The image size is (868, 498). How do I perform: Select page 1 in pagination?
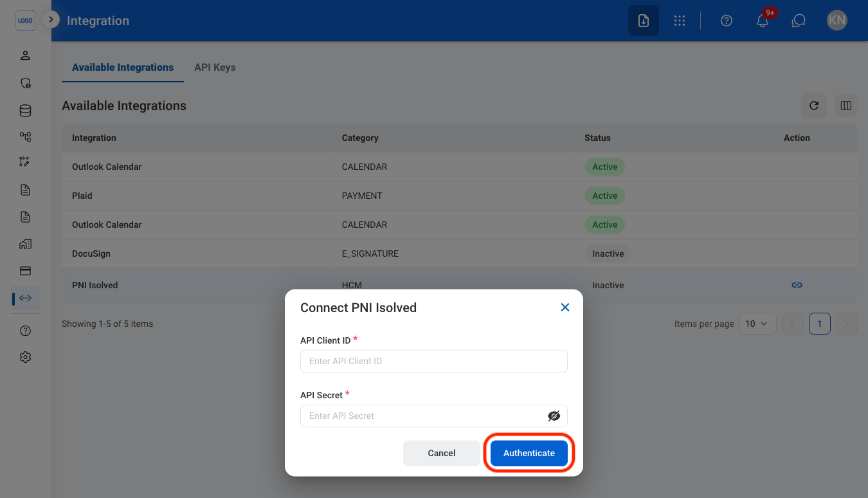[x=820, y=324]
